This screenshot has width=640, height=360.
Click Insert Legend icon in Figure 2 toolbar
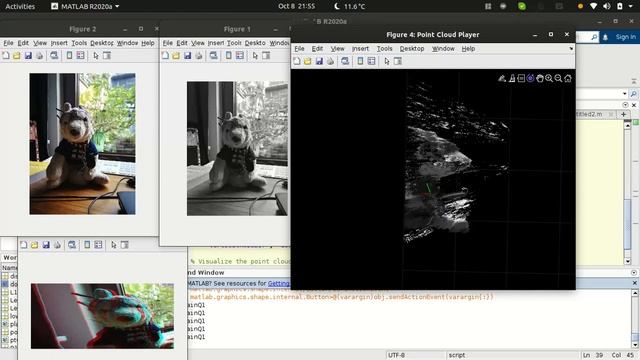(80, 56)
